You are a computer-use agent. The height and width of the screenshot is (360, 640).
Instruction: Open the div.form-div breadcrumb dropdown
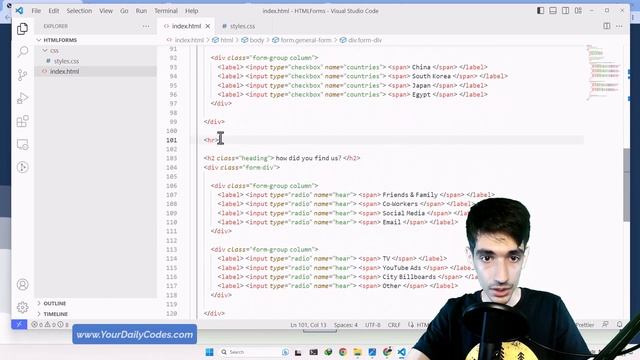364,40
